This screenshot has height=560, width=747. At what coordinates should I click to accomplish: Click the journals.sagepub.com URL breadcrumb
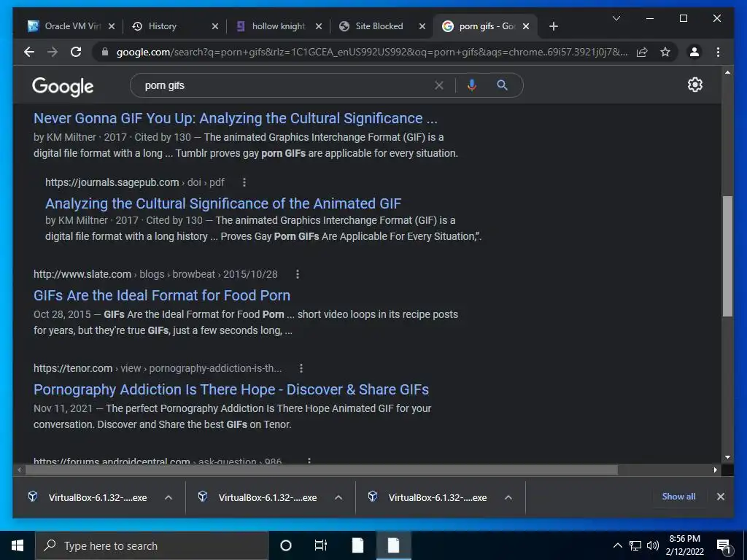[135, 182]
